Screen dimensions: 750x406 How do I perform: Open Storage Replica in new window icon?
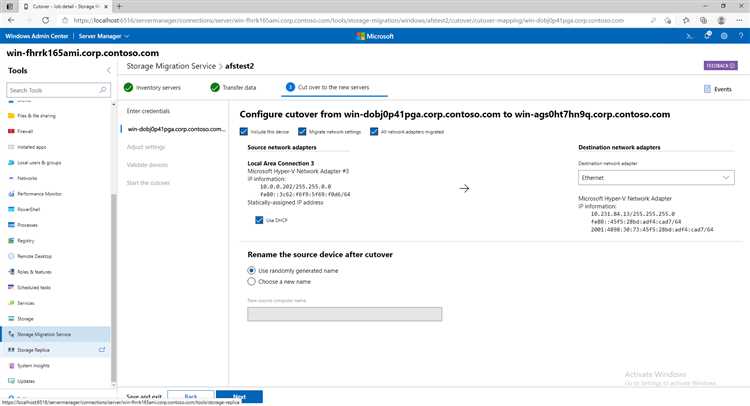[102, 350]
